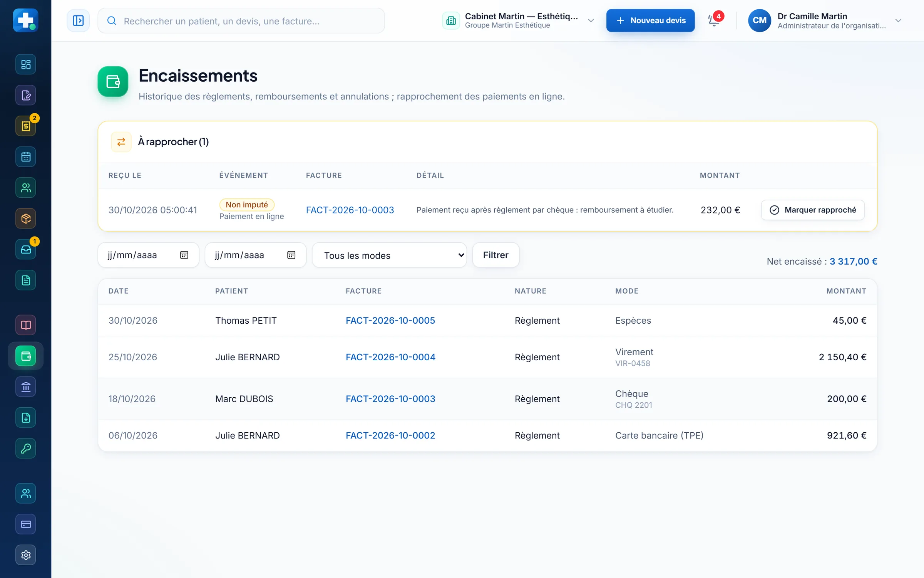Click the app logo cross icon

(25, 20)
